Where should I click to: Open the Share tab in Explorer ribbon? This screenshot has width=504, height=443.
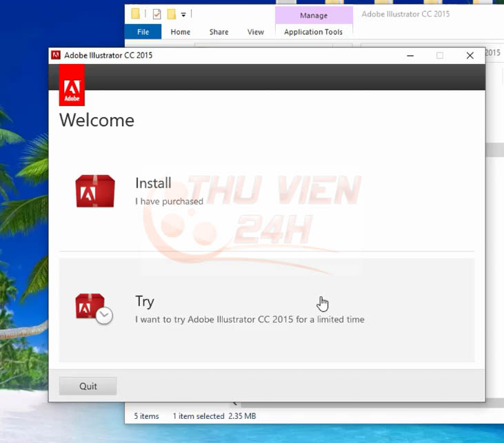[219, 32]
